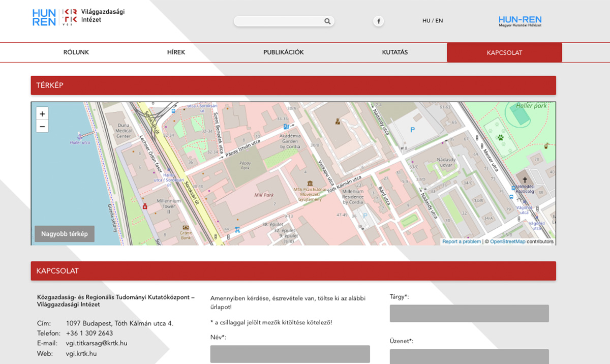This screenshot has width=610, height=364.
Task: Select the Kapcsolat tab
Action: point(504,53)
